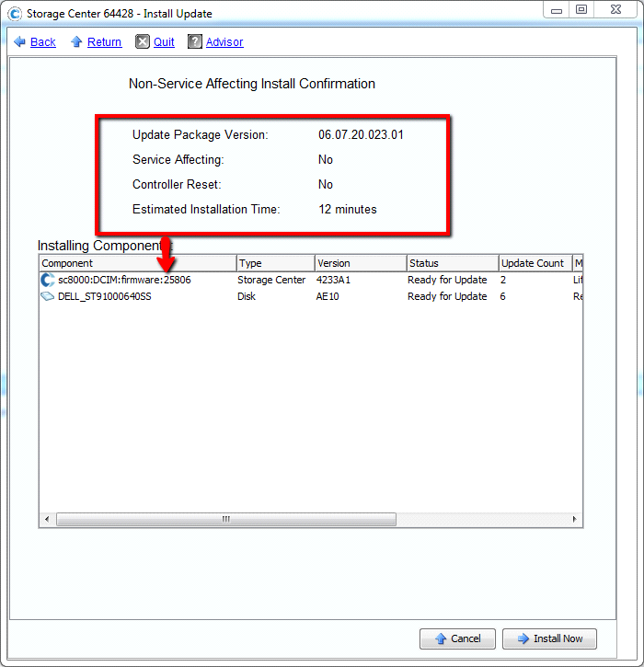Click the Install Now button

[549, 638]
